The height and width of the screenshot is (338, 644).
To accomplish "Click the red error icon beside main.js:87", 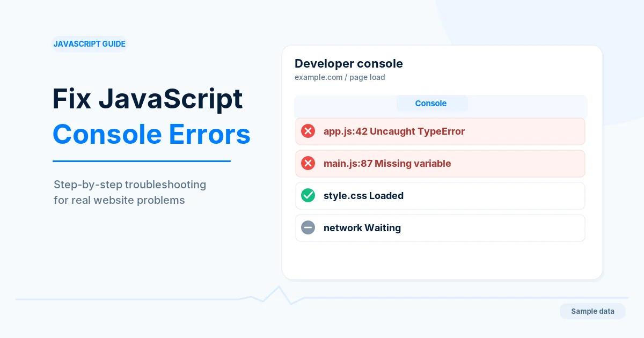I will pyautogui.click(x=308, y=164).
